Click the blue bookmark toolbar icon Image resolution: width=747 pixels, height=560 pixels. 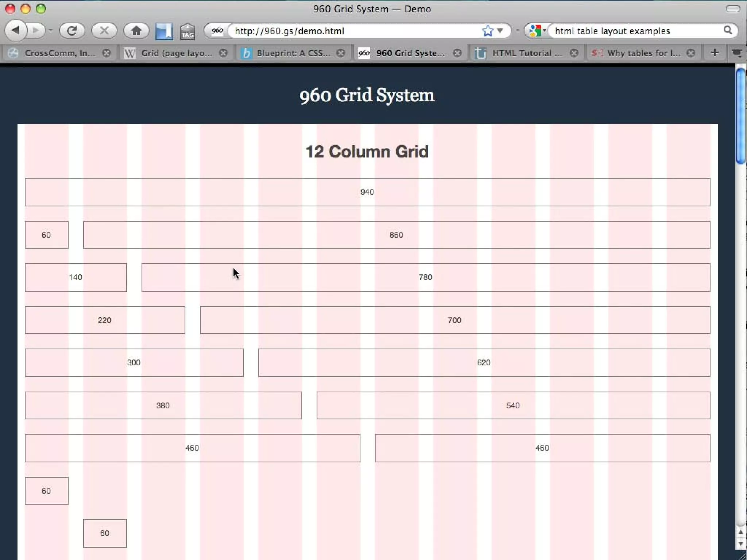[164, 31]
